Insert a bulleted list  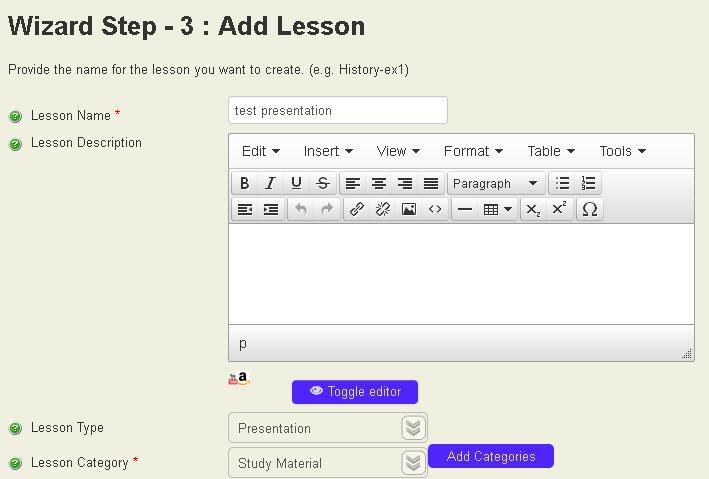562,183
